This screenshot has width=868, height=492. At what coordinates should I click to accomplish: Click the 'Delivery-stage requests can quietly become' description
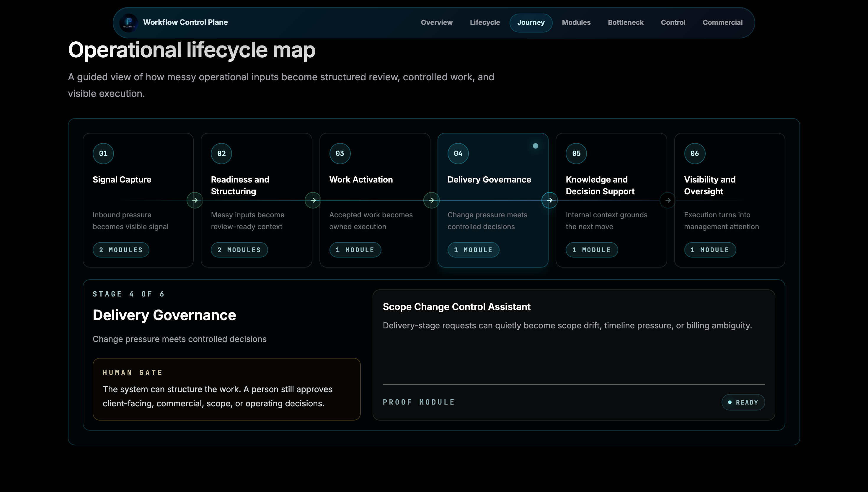click(567, 326)
